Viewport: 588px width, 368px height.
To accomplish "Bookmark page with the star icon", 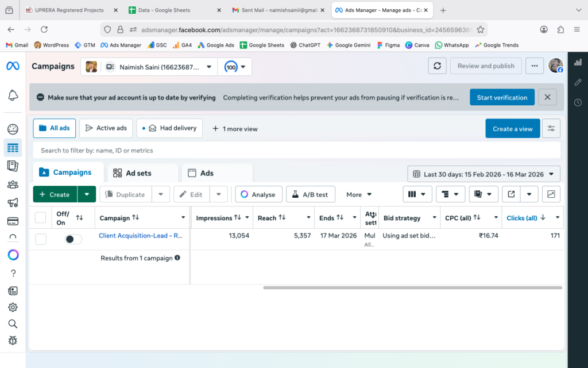I will coord(481,30).
